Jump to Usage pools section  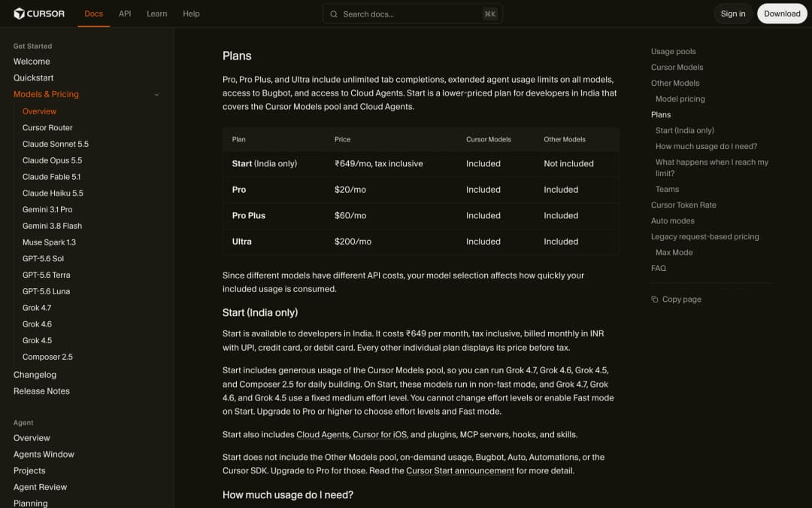[x=673, y=51]
